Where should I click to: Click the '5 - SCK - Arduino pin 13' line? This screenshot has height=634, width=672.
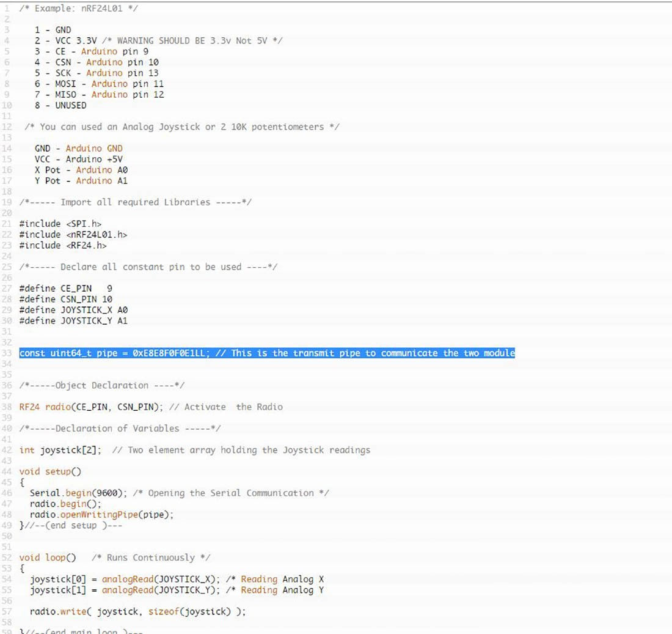(97, 73)
